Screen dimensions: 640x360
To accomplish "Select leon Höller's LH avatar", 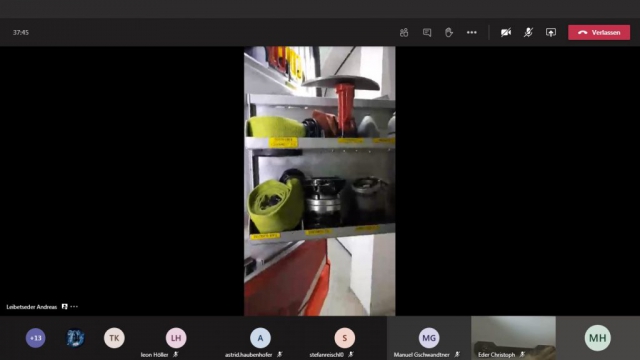I will tap(176, 338).
